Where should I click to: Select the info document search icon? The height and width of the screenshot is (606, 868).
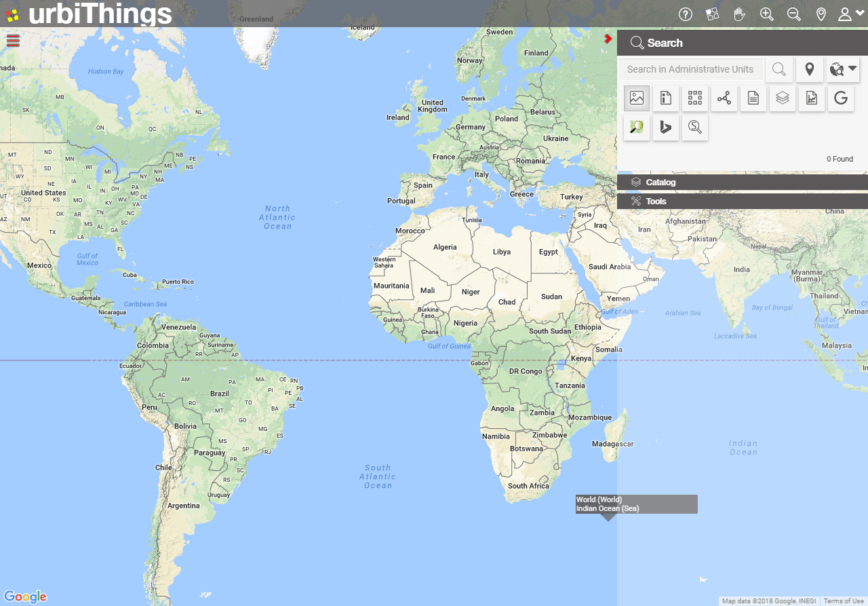(666, 98)
